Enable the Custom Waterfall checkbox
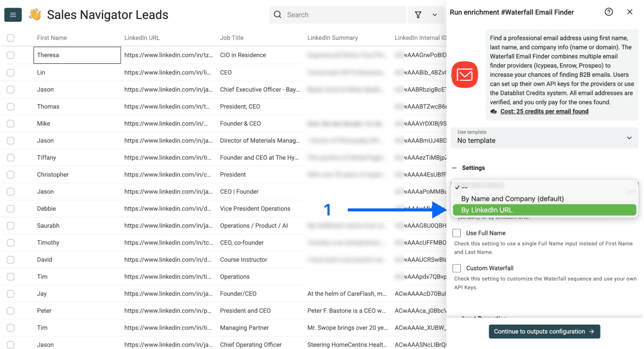Image resolution: width=644 pixels, height=349 pixels. pos(456,268)
